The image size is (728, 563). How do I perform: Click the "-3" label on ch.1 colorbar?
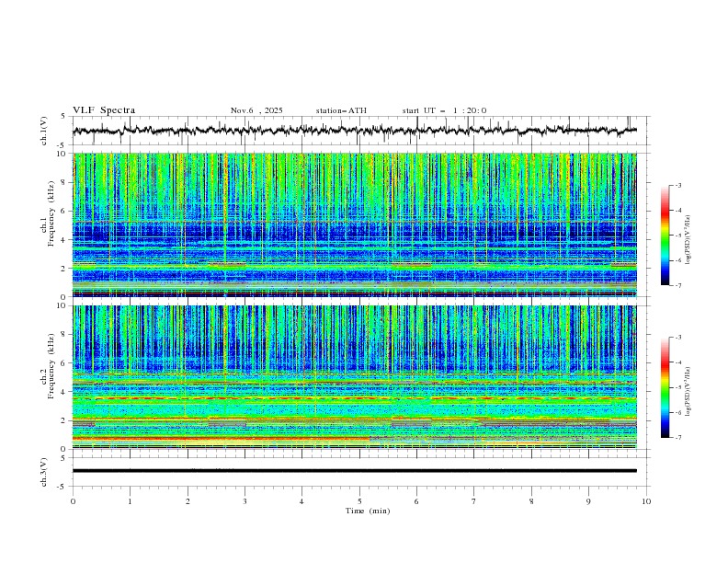coord(677,185)
